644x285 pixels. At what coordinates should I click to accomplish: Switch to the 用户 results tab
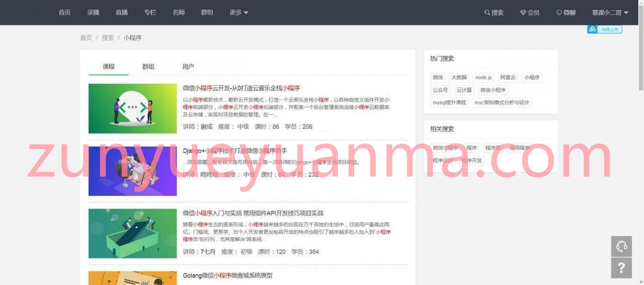click(188, 66)
